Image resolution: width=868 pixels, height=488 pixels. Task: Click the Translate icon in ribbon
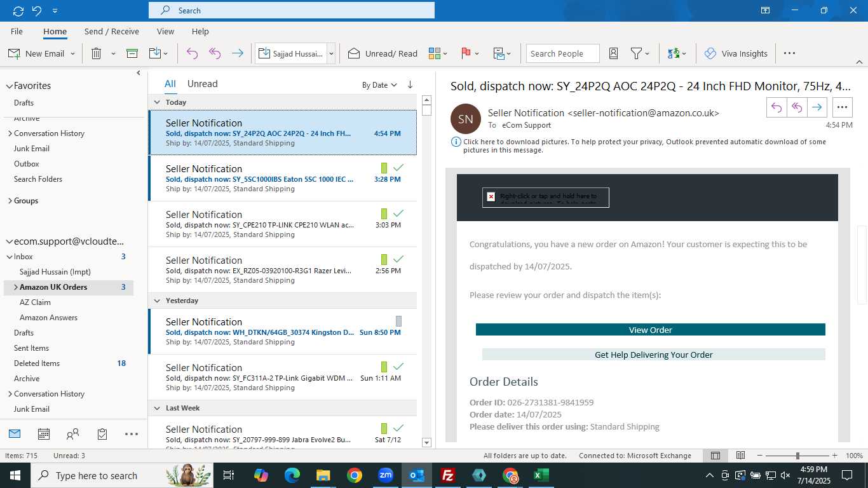[x=674, y=53]
